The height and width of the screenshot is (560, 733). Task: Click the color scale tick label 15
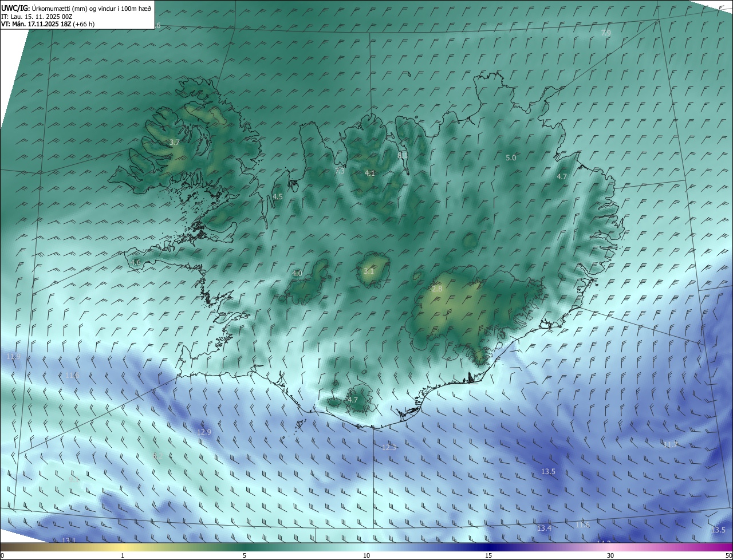point(488,555)
